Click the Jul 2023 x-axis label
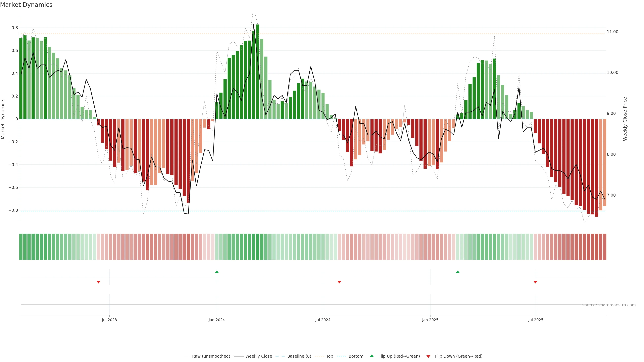The image size is (644, 362). [x=109, y=320]
